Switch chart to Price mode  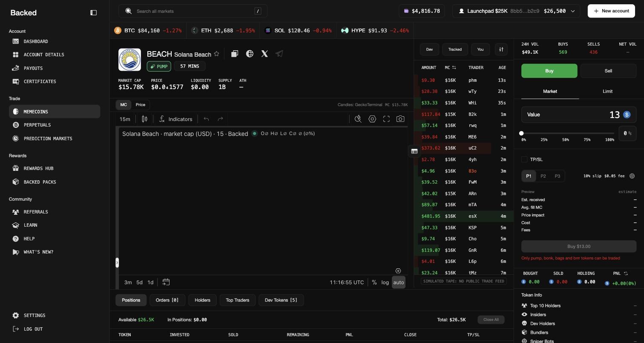[x=141, y=105]
